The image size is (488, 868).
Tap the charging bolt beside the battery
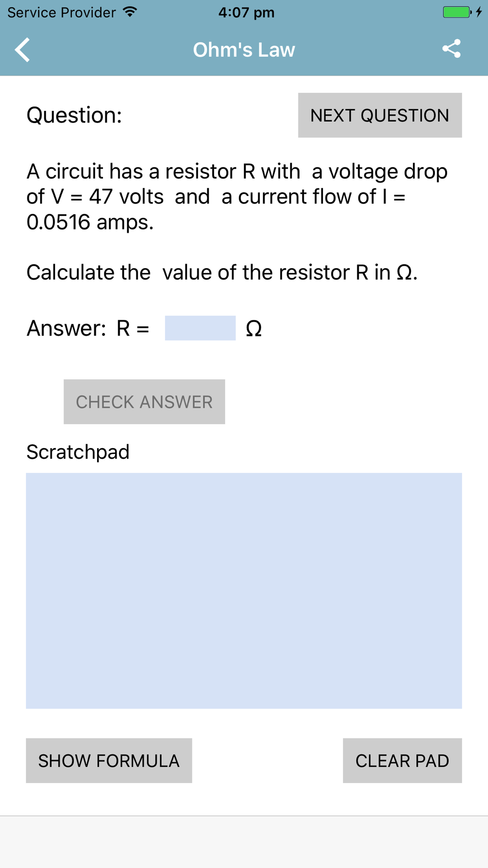click(x=479, y=12)
